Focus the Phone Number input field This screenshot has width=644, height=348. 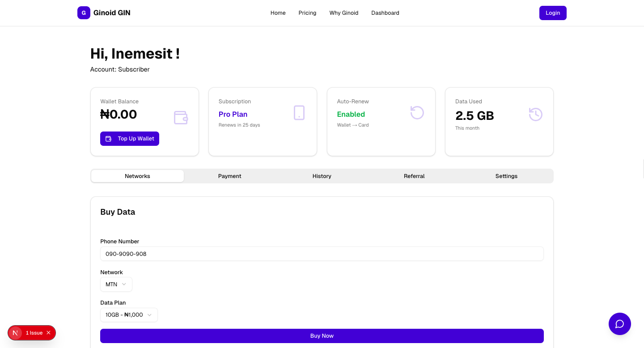[322, 254]
